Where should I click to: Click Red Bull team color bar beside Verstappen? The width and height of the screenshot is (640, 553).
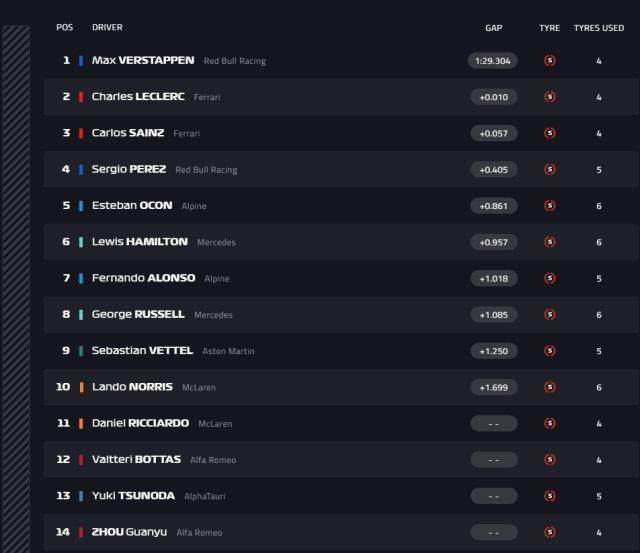tap(81, 61)
